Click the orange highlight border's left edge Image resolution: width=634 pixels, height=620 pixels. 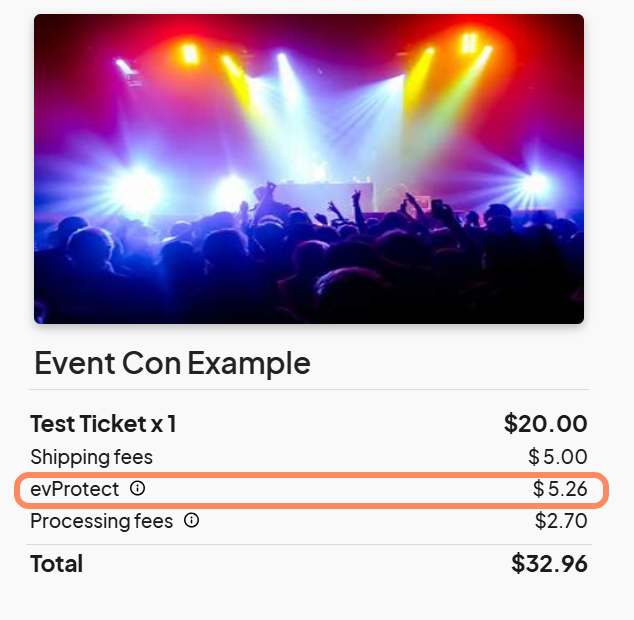click(17, 490)
